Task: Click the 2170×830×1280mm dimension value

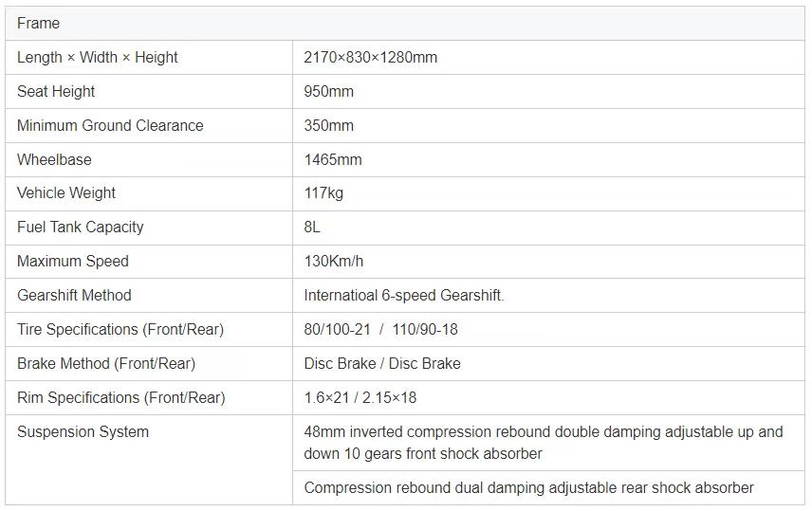Action: tap(370, 58)
